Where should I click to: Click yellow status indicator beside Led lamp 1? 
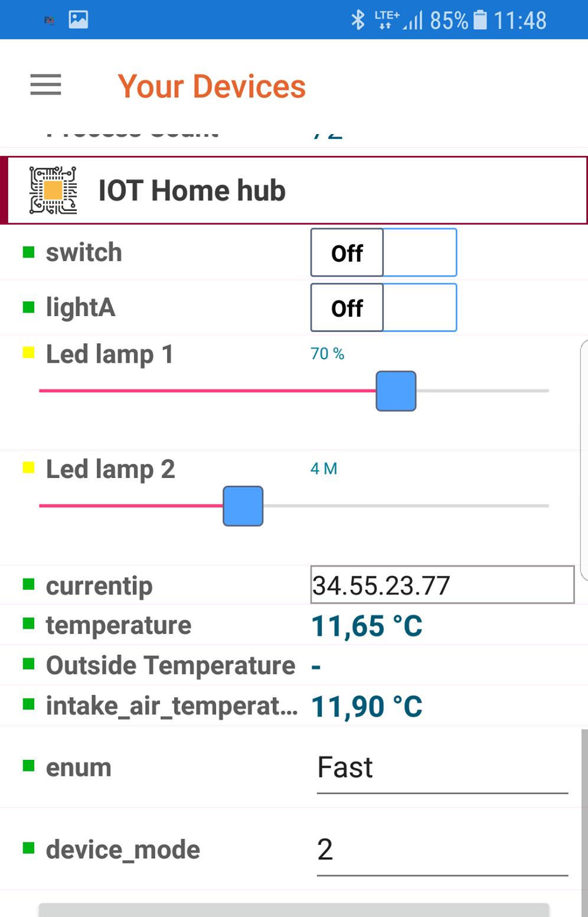pyautogui.click(x=28, y=353)
